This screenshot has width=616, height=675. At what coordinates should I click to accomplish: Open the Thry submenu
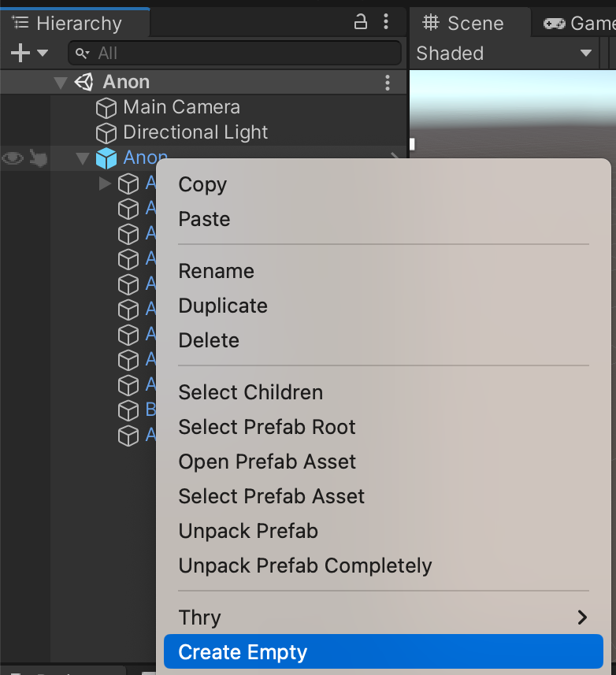click(199, 618)
